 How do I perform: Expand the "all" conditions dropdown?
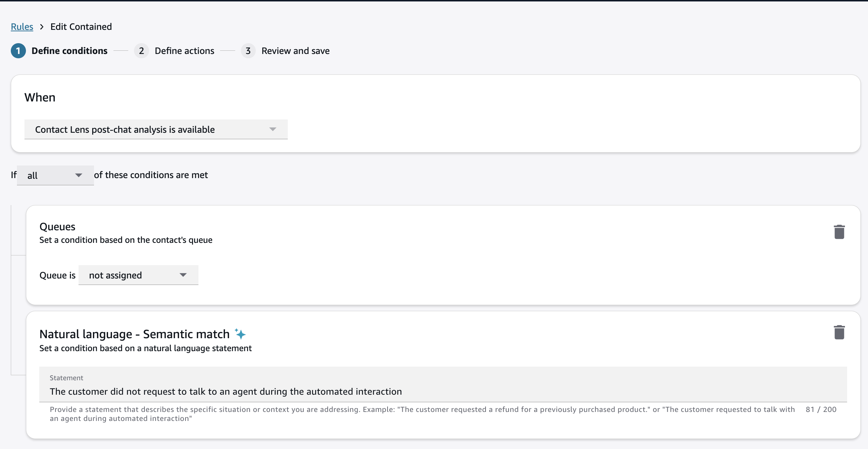[x=55, y=175]
